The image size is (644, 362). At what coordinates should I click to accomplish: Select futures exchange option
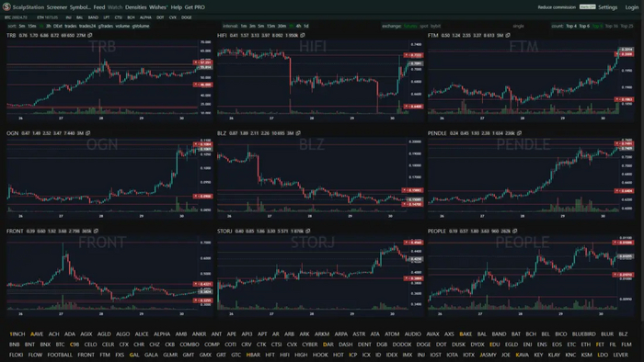point(410,26)
